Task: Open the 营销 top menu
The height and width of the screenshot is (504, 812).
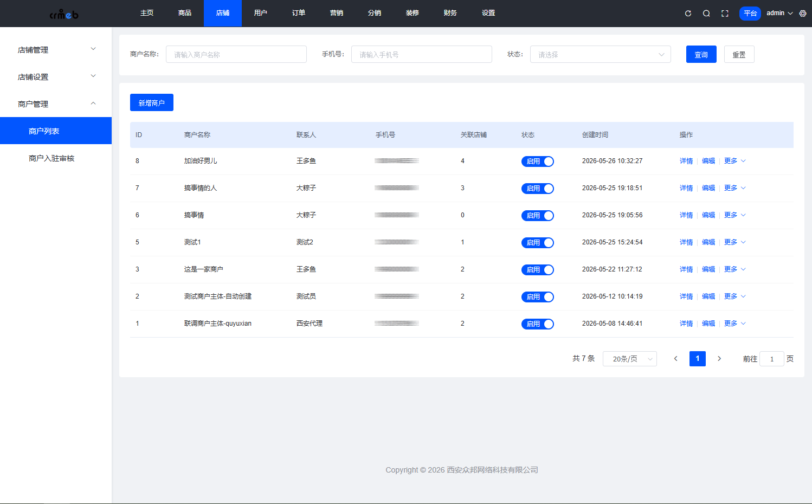Action: coord(337,13)
